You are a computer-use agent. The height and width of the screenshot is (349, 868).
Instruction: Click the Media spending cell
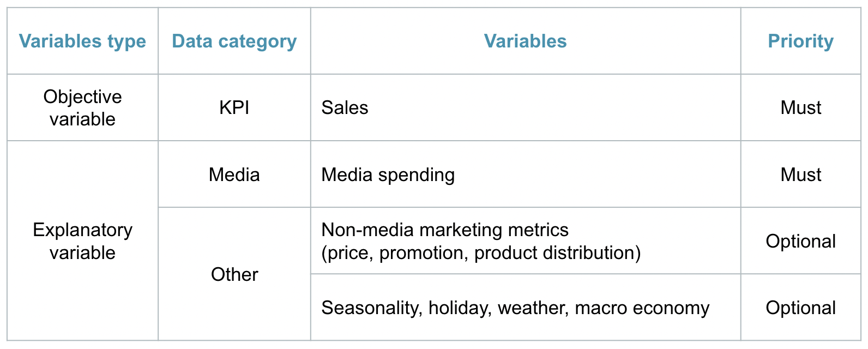[526, 174]
